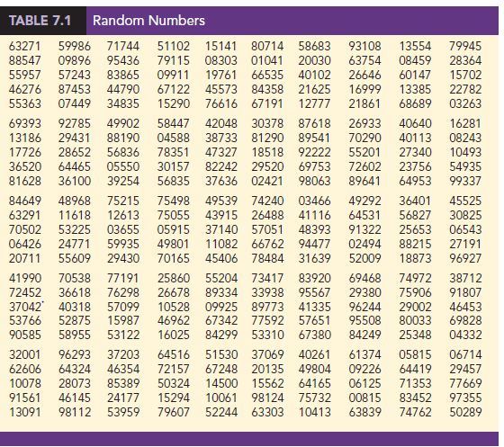Click the number 75498
This screenshot has height=447, width=504.
tap(173, 201)
